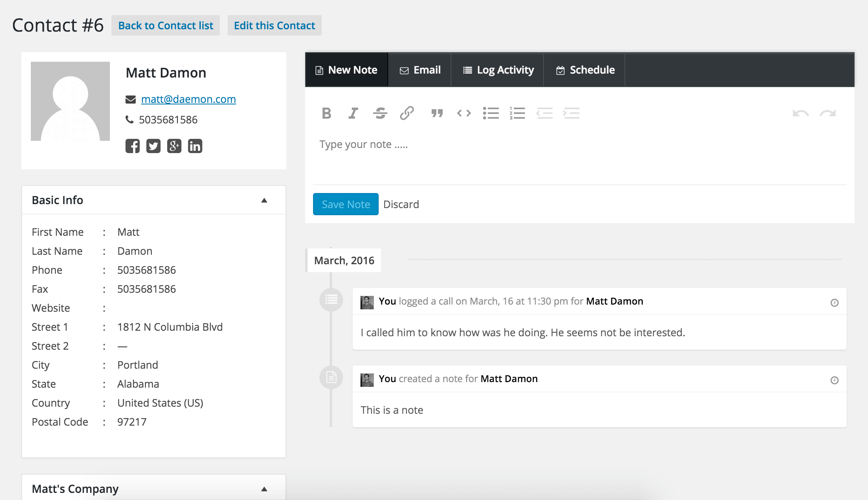Open Matt Damon's Facebook profile icon

[132, 146]
